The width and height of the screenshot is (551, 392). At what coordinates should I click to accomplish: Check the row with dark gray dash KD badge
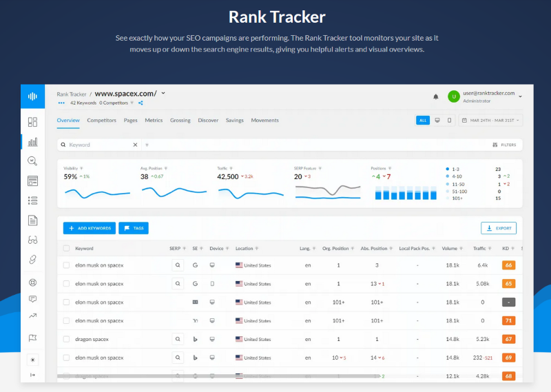point(66,302)
